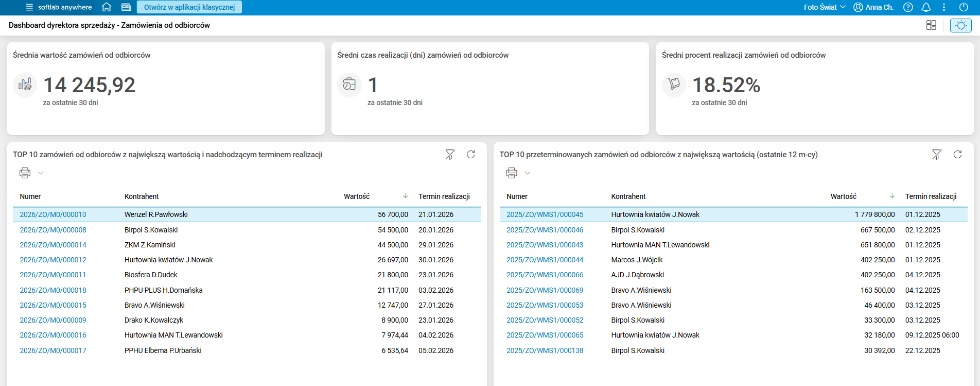
Task: Select the Hurtownia MAN T.Lewandowski overdue row
Action: pyautogui.click(x=733, y=245)
